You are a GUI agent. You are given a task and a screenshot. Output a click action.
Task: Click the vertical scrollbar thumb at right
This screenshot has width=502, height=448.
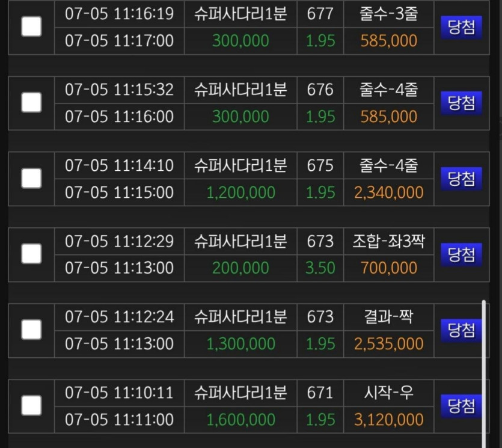pyautogui.click(x=484, y=373)
